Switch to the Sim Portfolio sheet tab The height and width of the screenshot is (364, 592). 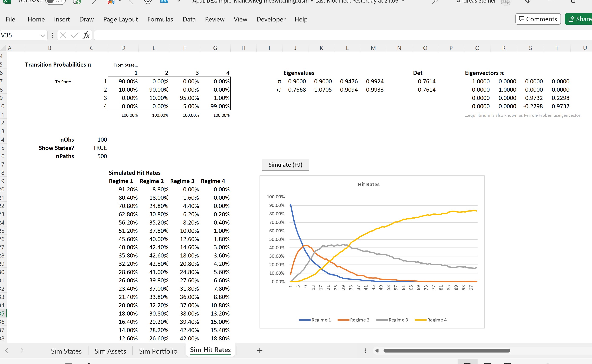(158, 351)
